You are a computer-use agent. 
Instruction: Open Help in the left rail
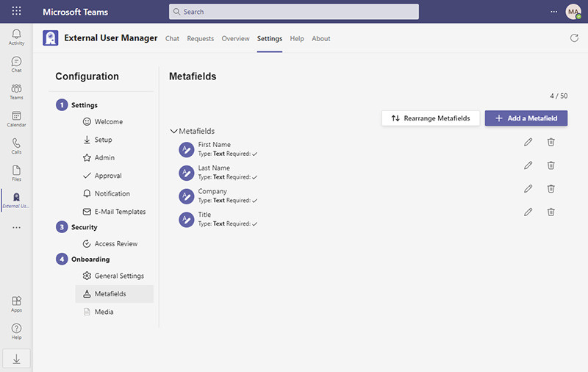pyautogui.click(x=16, y=332)
